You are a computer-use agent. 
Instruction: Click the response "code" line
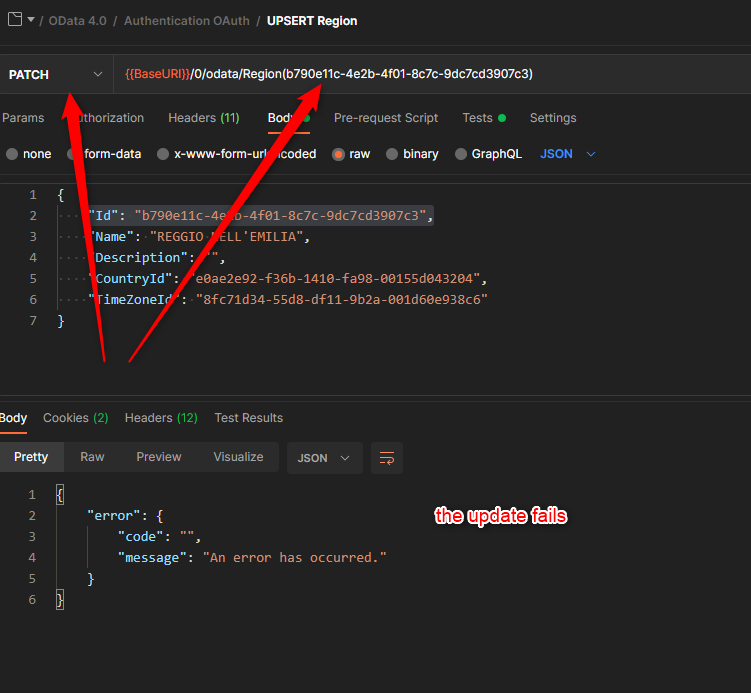159,537
